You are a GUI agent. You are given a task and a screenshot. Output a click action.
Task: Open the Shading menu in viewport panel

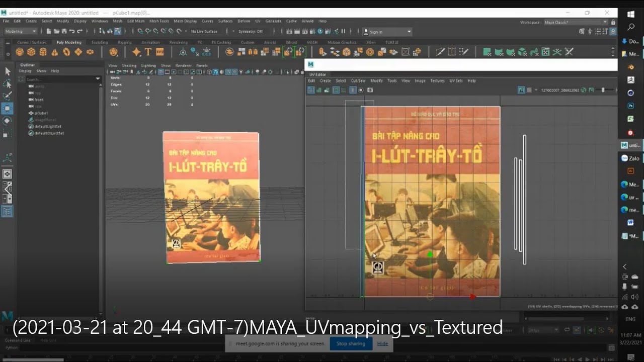(x=129, y=65)
